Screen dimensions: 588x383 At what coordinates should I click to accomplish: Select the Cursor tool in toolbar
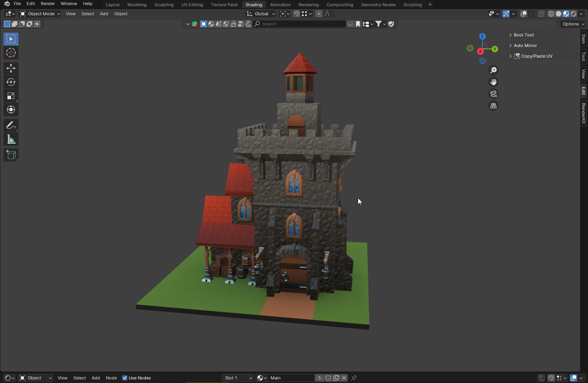pos(11,53)
